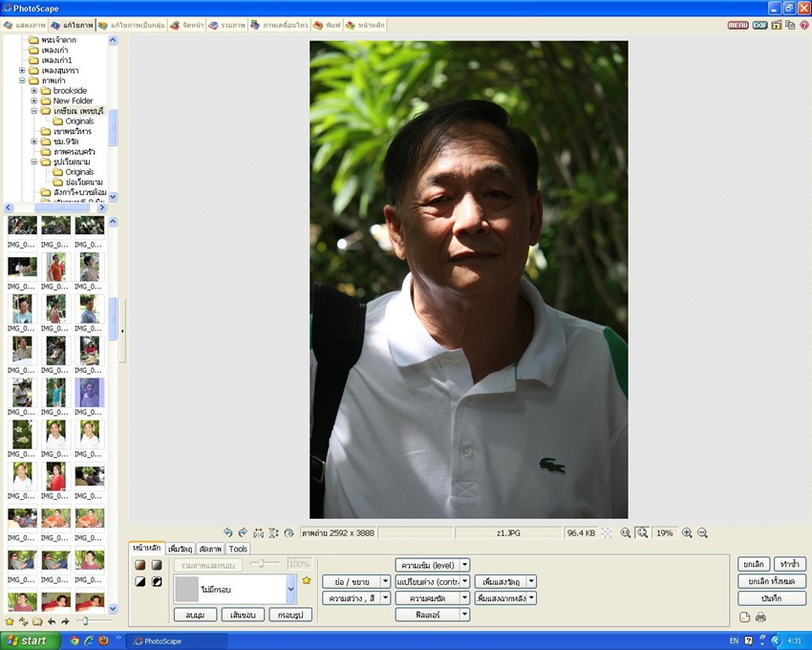Click the กรอบรูป button

click(x=290, y=615)
